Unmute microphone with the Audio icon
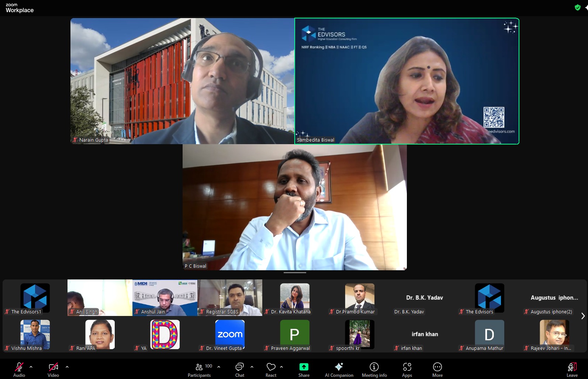588x379 pixels. pyautogui.click(x=19, y=367)
